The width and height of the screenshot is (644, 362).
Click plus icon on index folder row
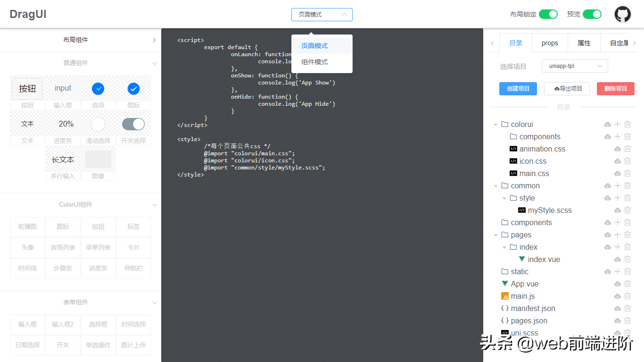tap(618, 247)
